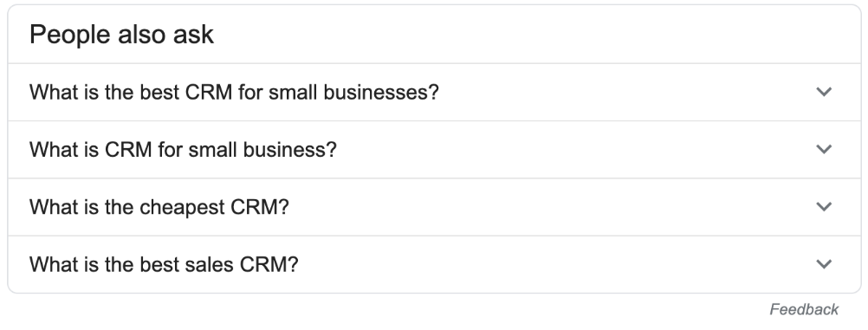
Task: Select the question text about cheapest CRM
Action: coord(159,207)
